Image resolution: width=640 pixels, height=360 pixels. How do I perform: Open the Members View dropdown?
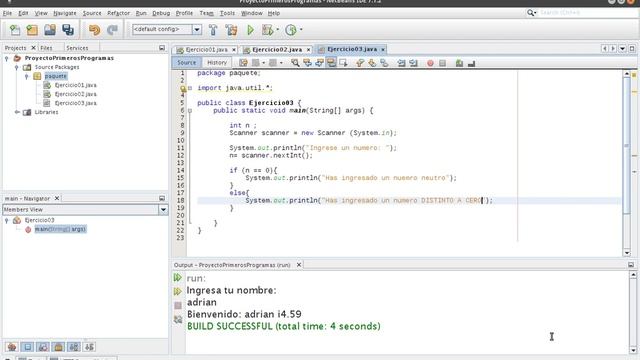pyautogui.click(x=163, y=210)
